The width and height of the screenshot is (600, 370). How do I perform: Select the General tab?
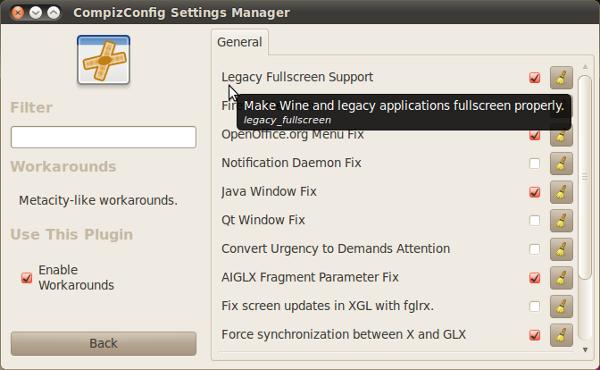pos(240,42)
